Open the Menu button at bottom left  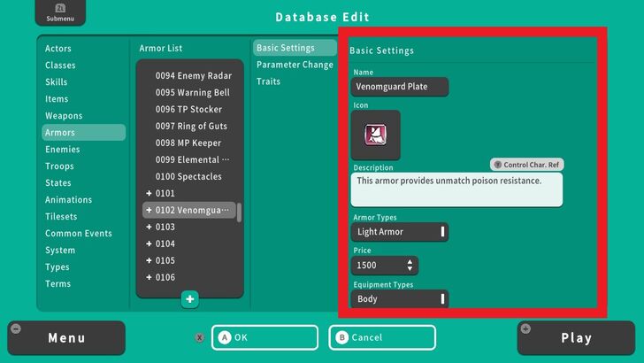[66, 337]
